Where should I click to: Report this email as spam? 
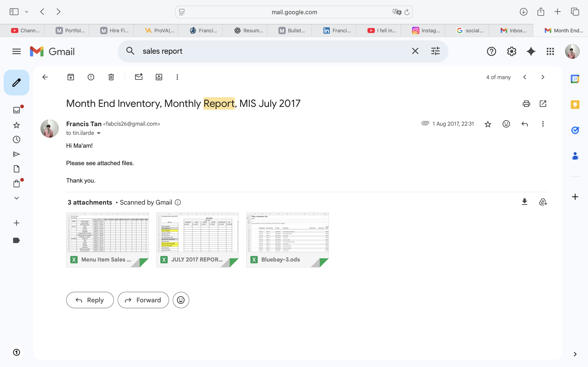click(91, 77)
